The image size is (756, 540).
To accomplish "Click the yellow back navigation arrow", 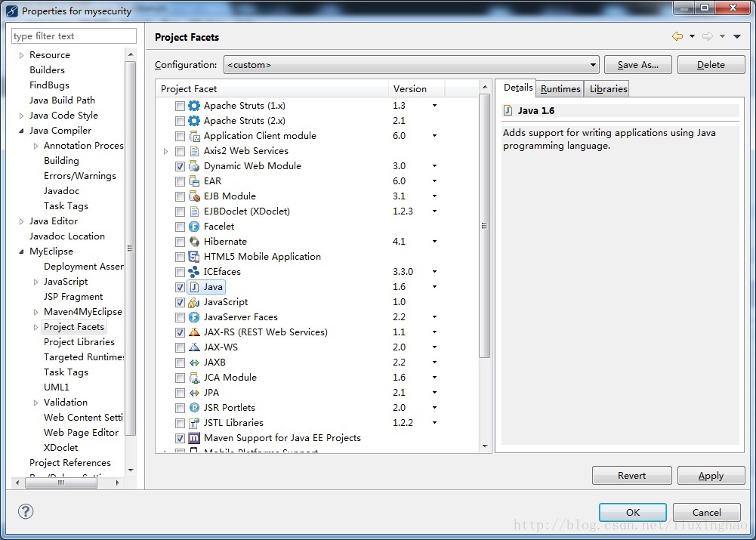I will pyautogui.click(x=677, y=37).
